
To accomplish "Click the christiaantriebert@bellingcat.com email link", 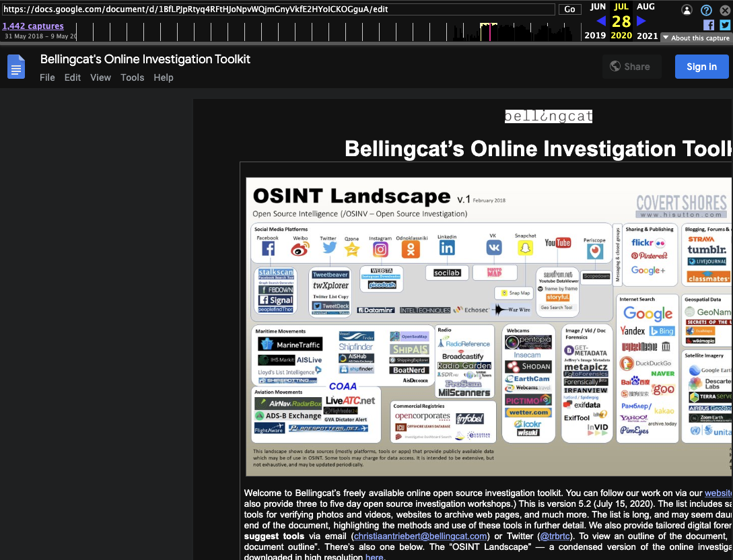I will point(421,536).
